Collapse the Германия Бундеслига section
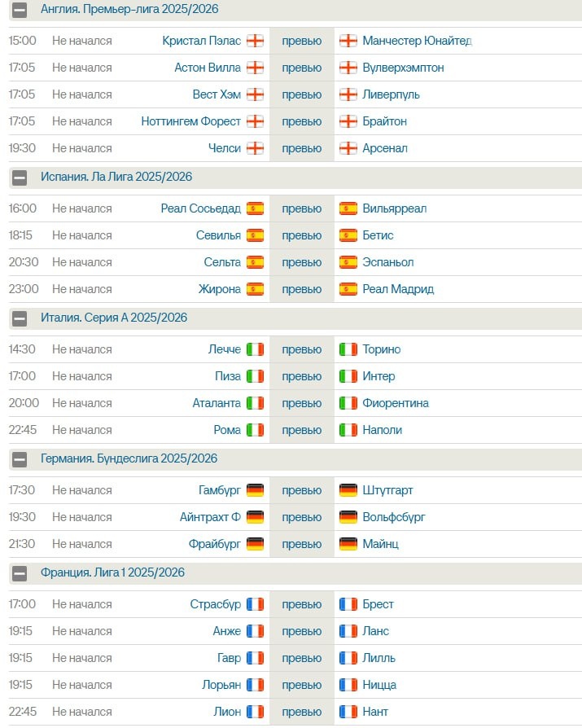 pyautogui.click(x=20, y=459)
